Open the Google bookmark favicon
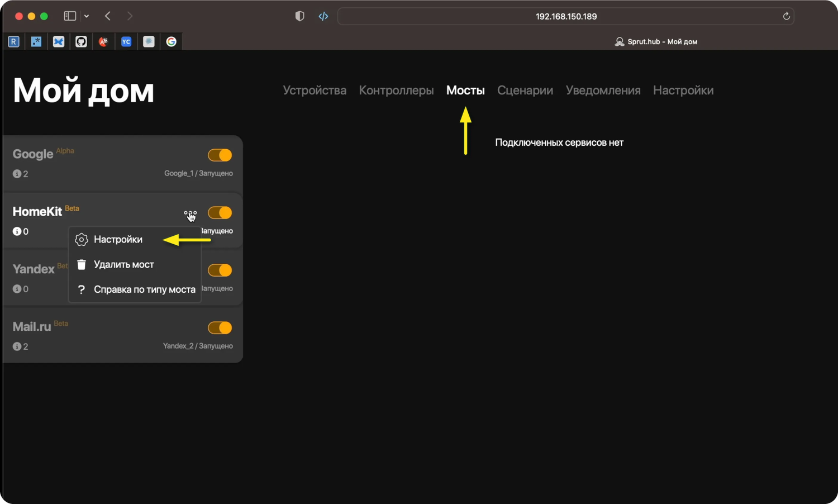The image size is (838, 504). click(171, 41)
